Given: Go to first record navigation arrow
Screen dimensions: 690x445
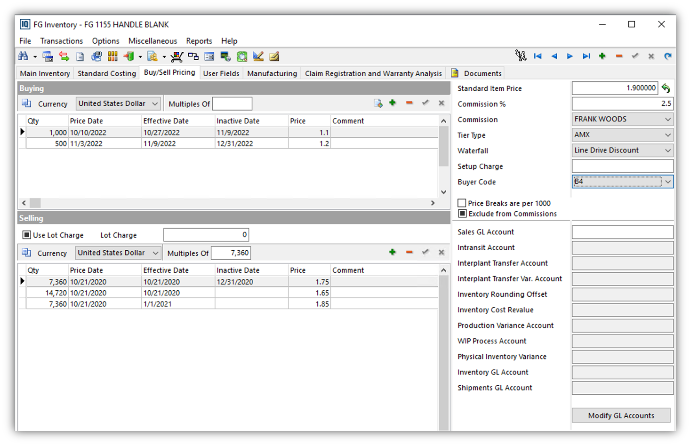Looking at the screenshot, I should [537, 56].
